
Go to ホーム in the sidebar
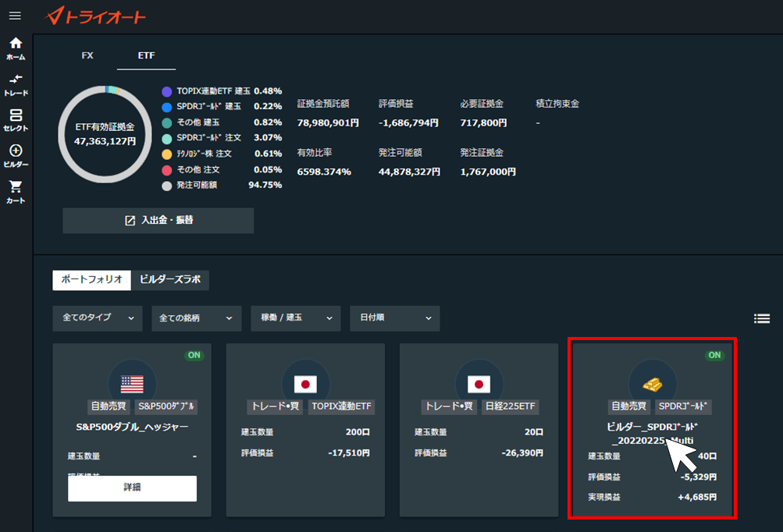(16, 49)
